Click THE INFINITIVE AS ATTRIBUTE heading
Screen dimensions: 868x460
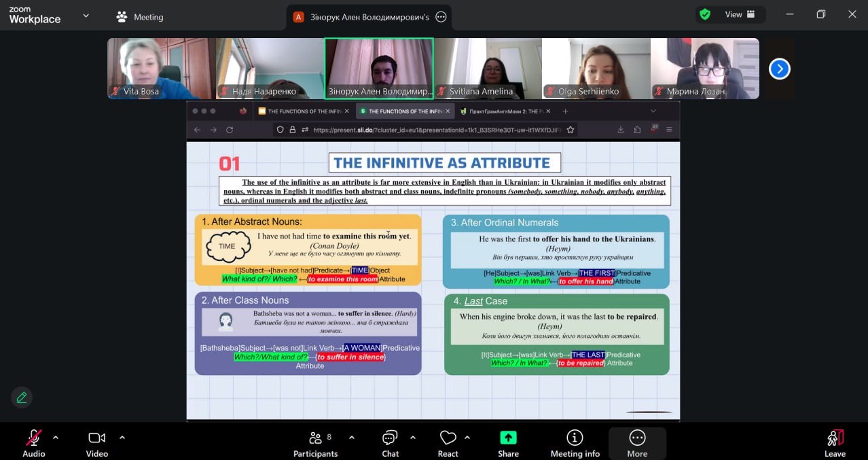tap(445, 162)
